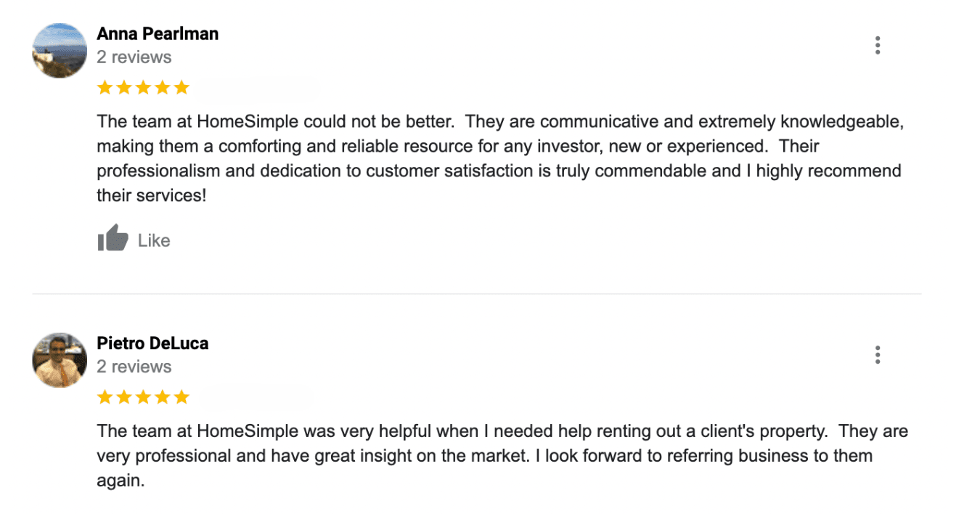
Task: Click the Anna Pearlman reviewer name
Action: click(158, 33)
